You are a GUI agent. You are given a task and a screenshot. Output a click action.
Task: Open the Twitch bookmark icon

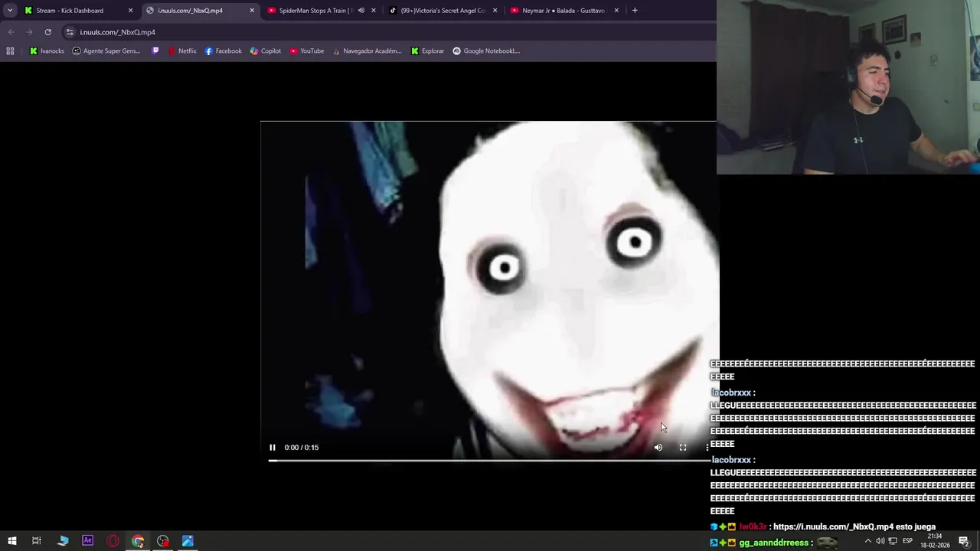(155, 51)
